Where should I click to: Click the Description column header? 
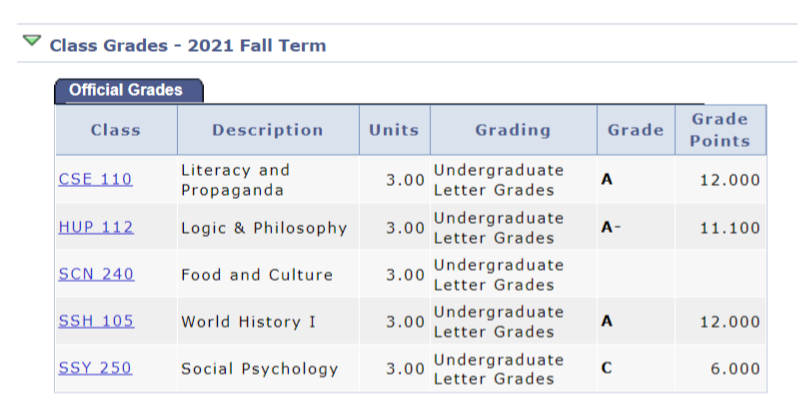tap(268, 130)
